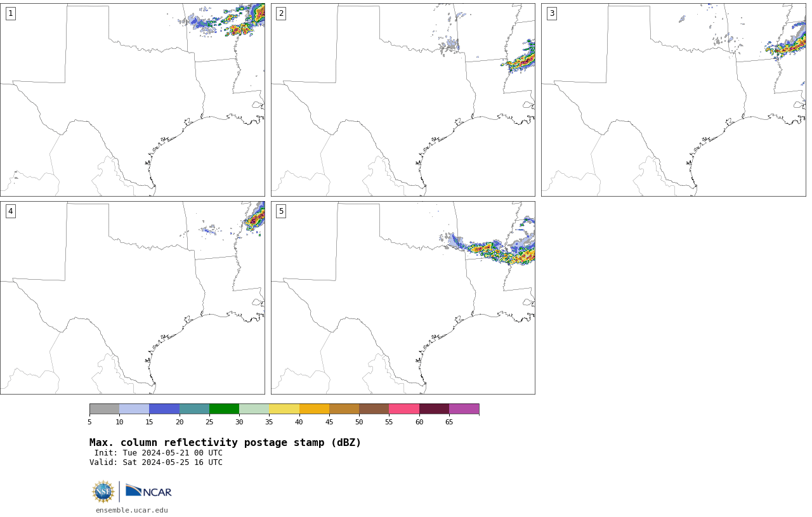Viewport: 812px width, 517px height.
Task: Open ensemble member 3 map thumbnail
Action: (x=674, y=100)
